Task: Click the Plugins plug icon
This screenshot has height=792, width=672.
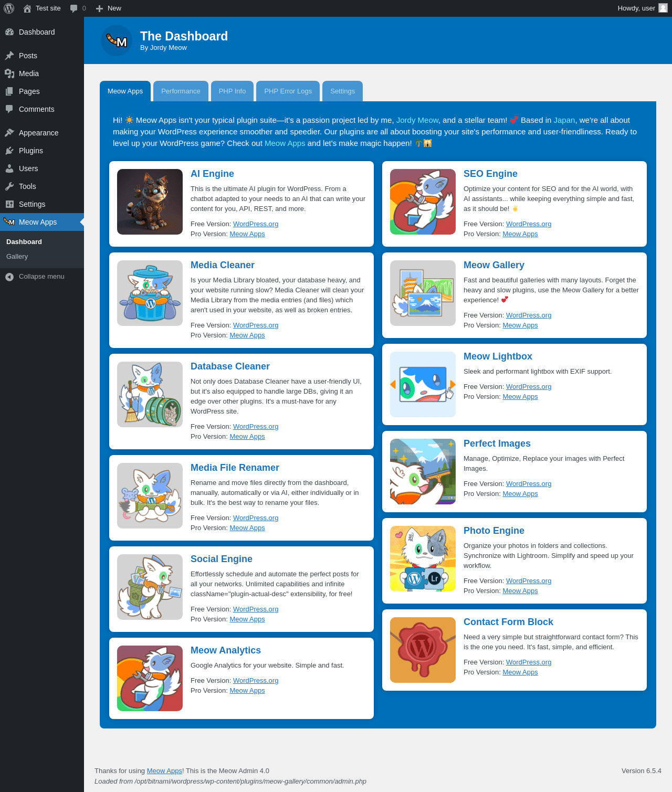Action: tap(9, 151)
